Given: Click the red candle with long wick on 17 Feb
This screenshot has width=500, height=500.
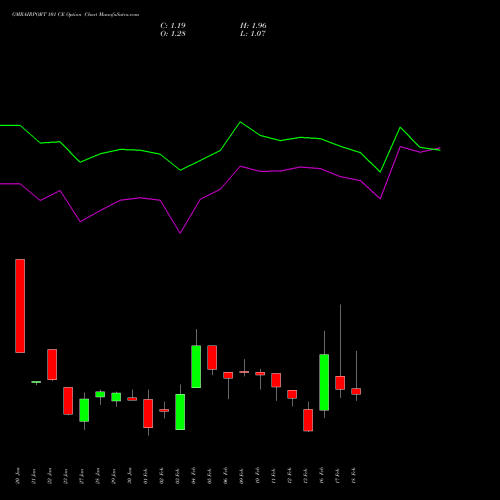Looking at the screenshot, I should pos(340,383).
